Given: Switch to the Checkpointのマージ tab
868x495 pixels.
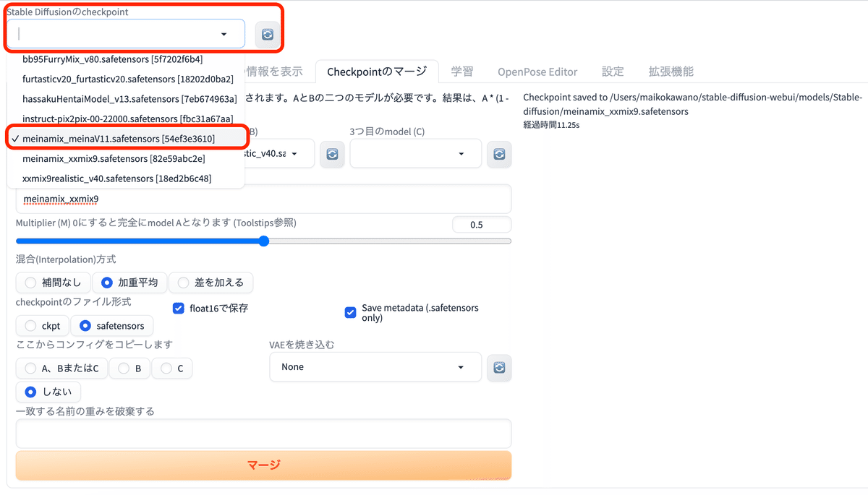Looking at the screenshot, I should click(376, 72).
